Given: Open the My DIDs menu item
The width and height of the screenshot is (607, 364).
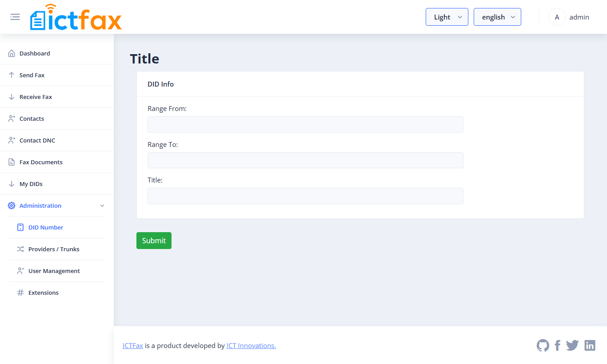Looking at the screenshot, I should [x=57, y=184].
